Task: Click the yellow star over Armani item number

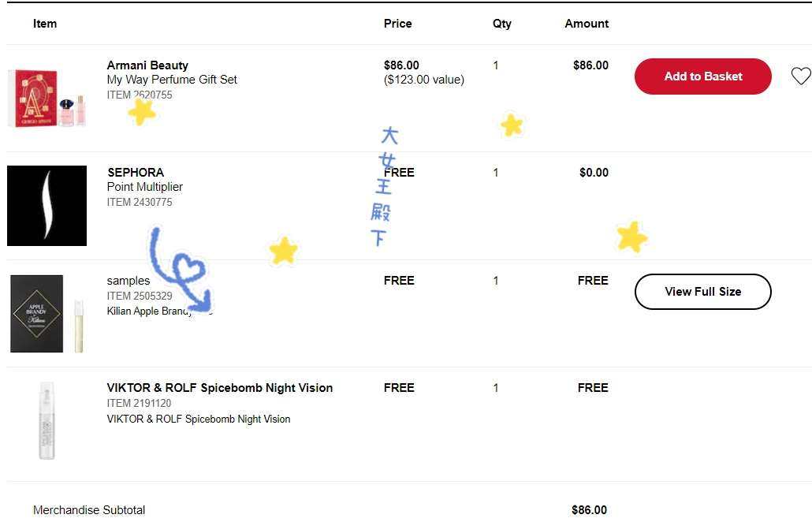Action: 142,112
